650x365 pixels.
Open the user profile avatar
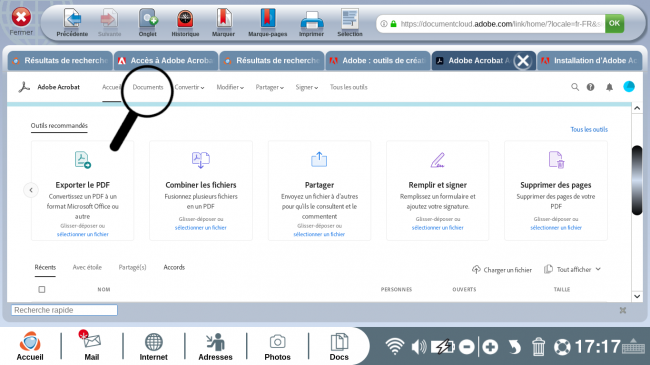coord(629,86)
